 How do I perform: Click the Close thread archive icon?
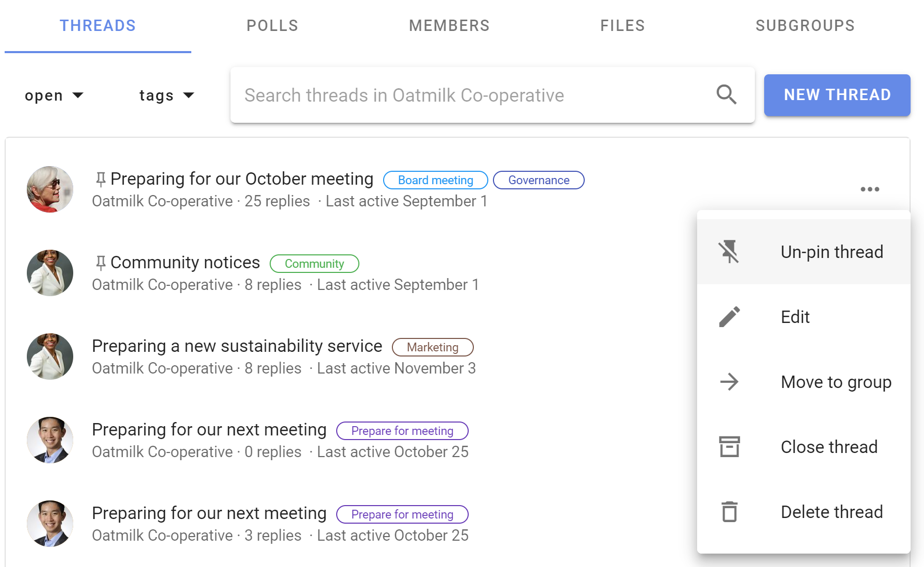click(x=729, y=447)
